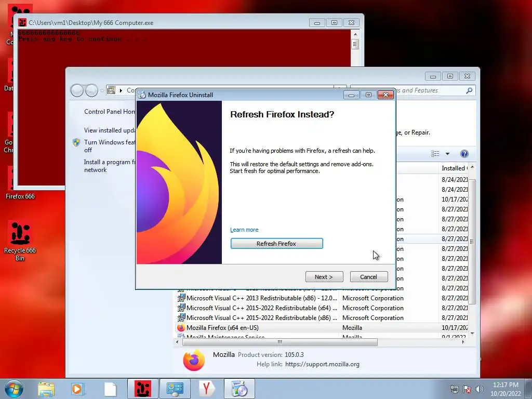
Task: Click the volume speaker tray icon
Action: tap(479, 389)
